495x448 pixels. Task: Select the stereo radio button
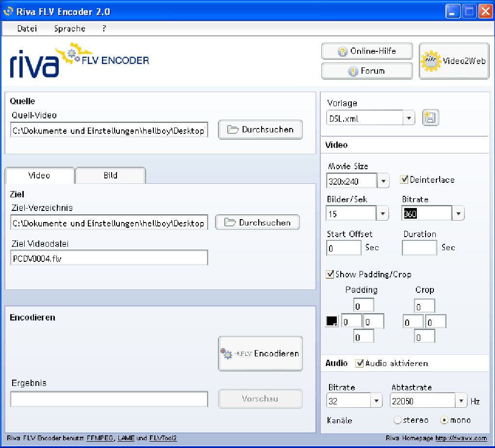tap(397, 420)
